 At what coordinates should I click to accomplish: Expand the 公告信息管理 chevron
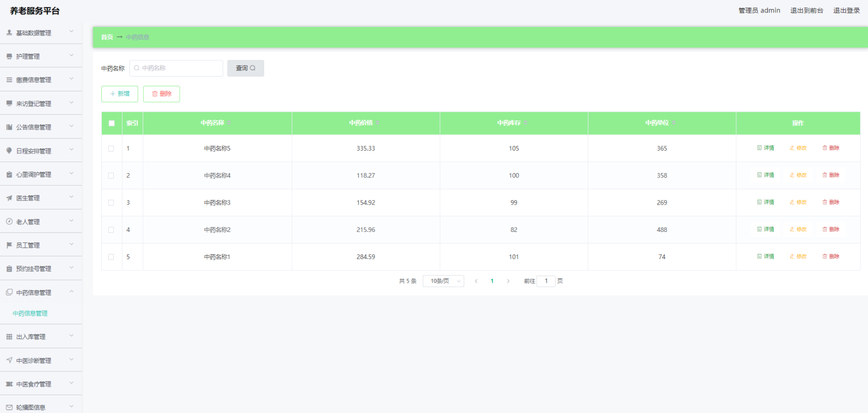[71, 126]
